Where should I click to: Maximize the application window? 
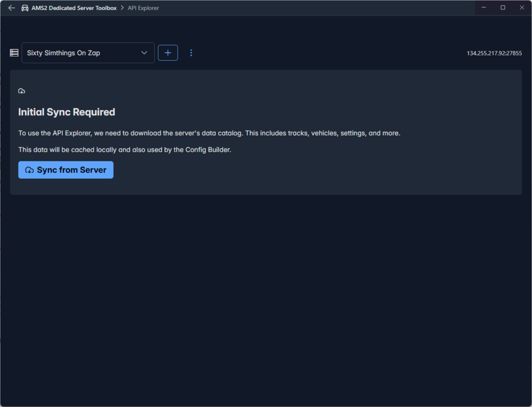(503, 8)
